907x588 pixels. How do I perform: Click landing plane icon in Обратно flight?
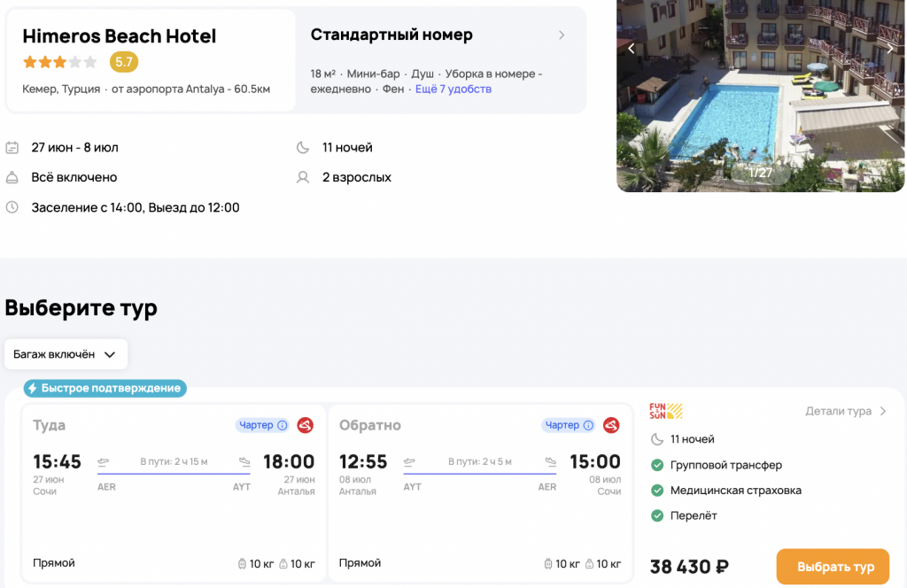(x=551, y=461)
